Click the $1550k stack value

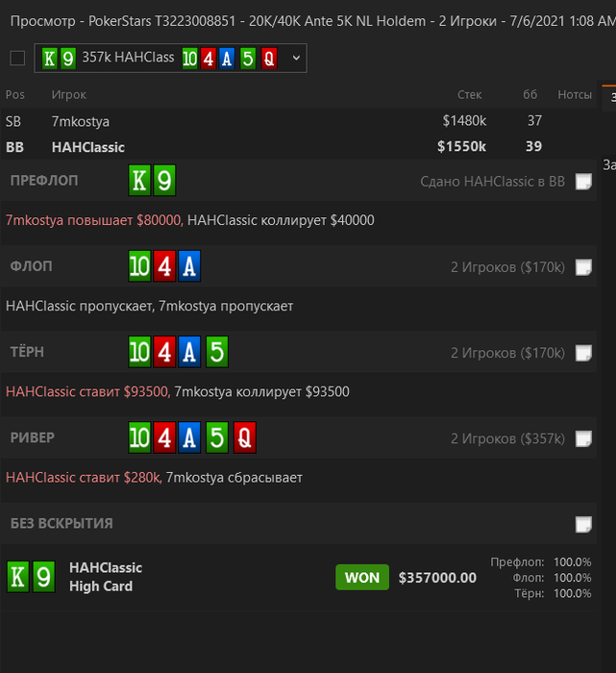(461, 147)
